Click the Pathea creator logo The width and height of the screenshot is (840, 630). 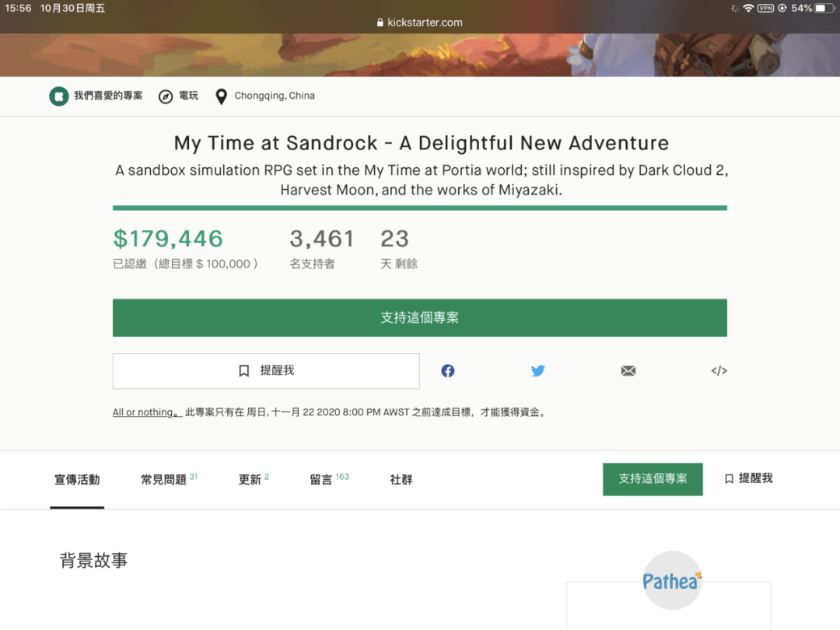(x=672, y=580)
